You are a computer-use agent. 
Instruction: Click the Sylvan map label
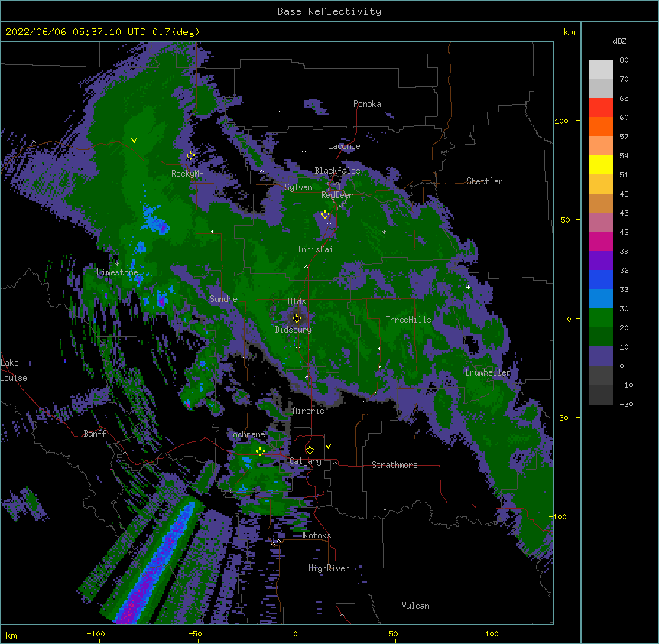298,187
